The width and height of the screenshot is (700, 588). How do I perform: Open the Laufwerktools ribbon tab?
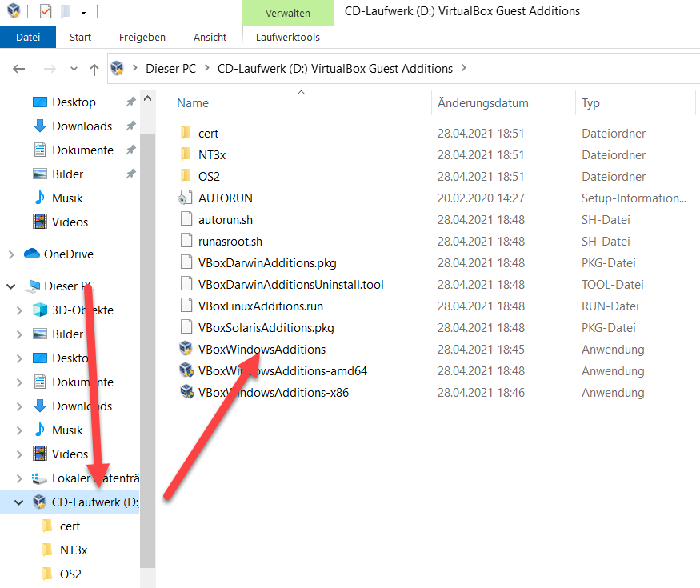tap(288, 37)
